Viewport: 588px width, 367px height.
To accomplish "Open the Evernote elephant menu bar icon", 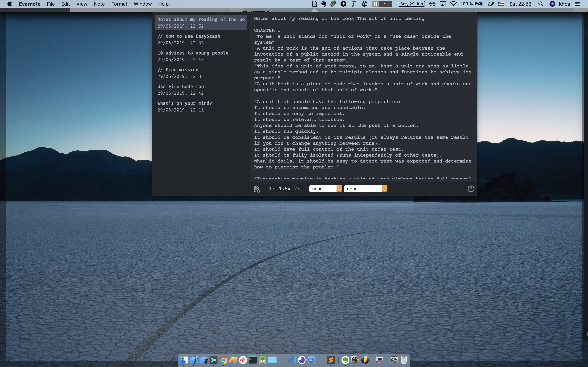I will [323, 4].
